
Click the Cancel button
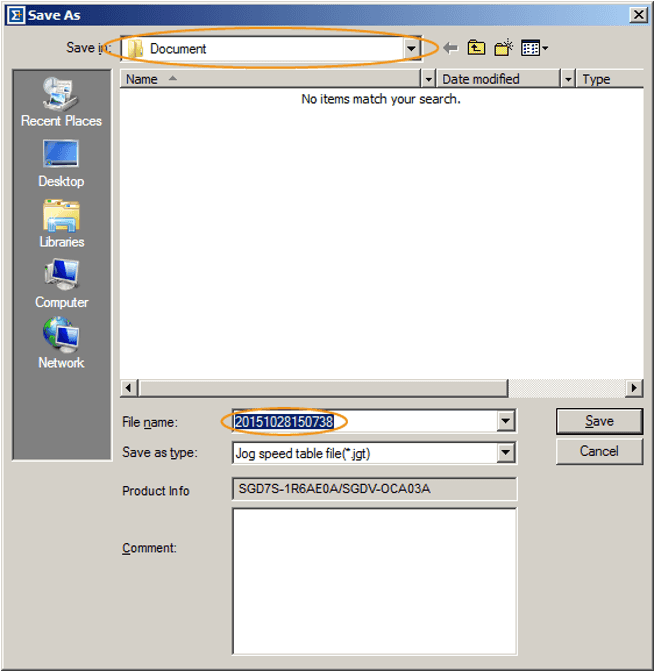coord(599,451)
